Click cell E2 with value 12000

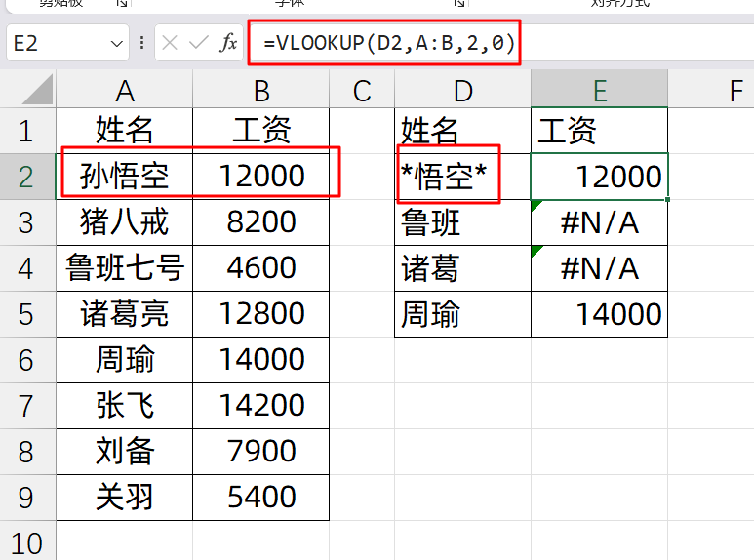click(599, 177)
